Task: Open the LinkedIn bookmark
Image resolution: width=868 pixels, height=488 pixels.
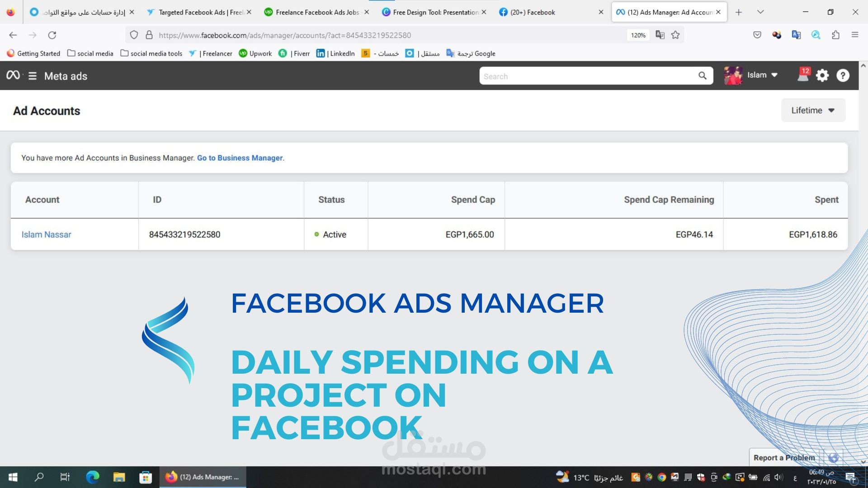Action: coord(335,53)
